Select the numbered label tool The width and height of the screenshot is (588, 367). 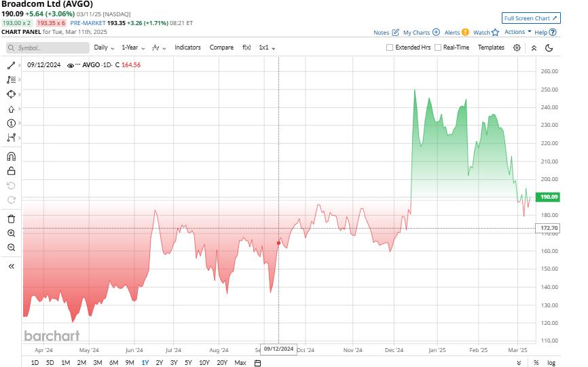pos(11,123)
